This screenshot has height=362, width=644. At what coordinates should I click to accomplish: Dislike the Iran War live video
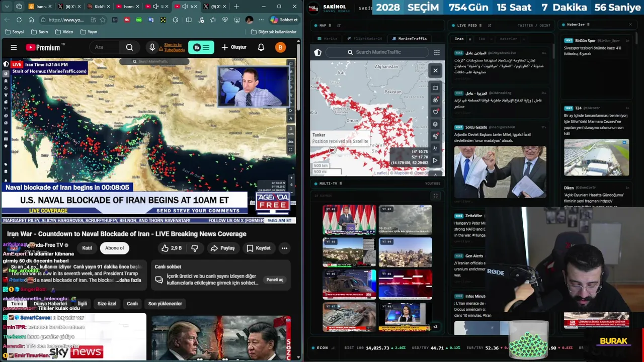[x=195, y=248]
